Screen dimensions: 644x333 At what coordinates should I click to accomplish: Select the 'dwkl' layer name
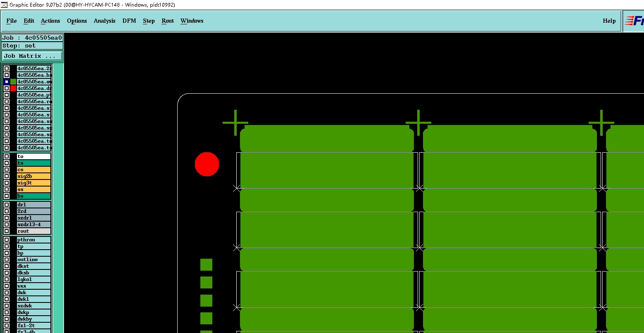(34, 299)
